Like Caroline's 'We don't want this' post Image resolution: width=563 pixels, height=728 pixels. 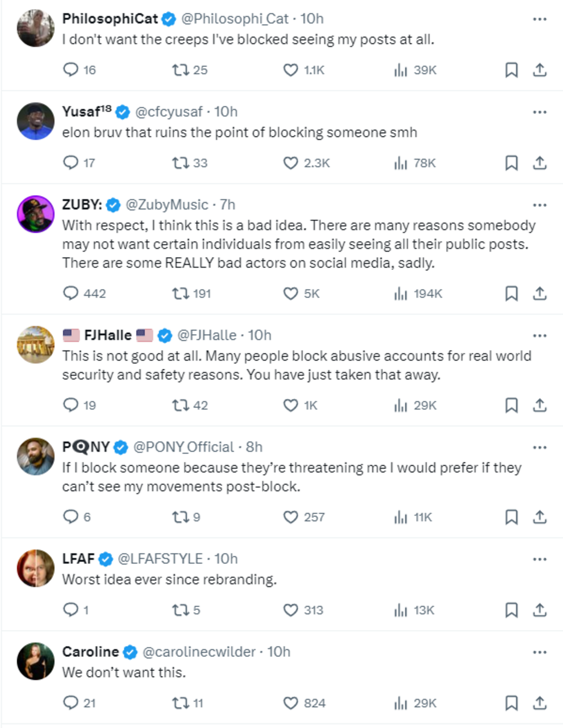pos(290,703)
